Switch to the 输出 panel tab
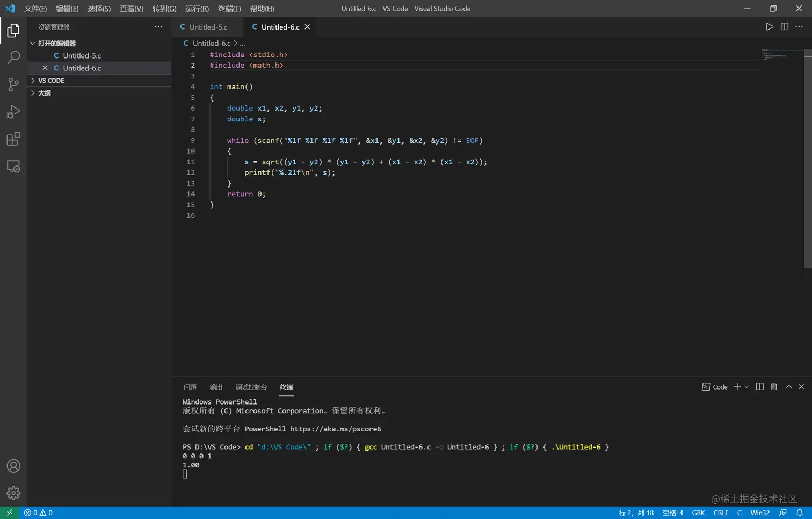This screenshot has width=812, height=519. point(216,387)
